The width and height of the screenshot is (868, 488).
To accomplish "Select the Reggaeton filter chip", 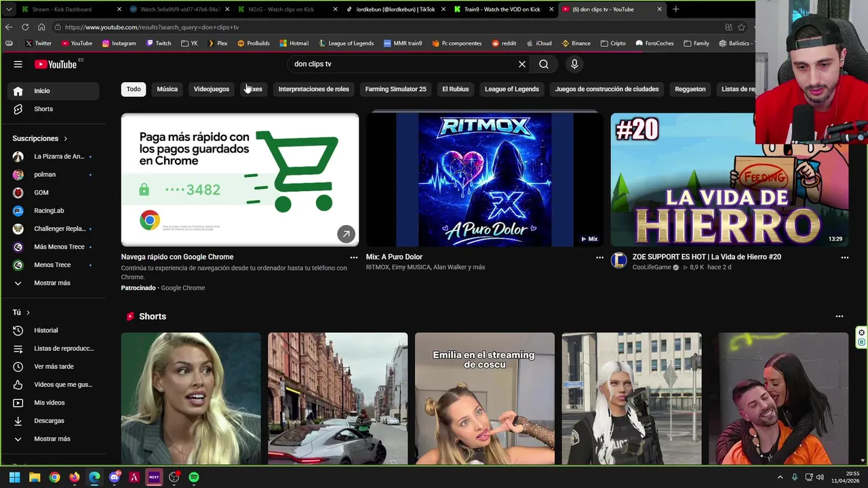I will [x=690, y=89].
